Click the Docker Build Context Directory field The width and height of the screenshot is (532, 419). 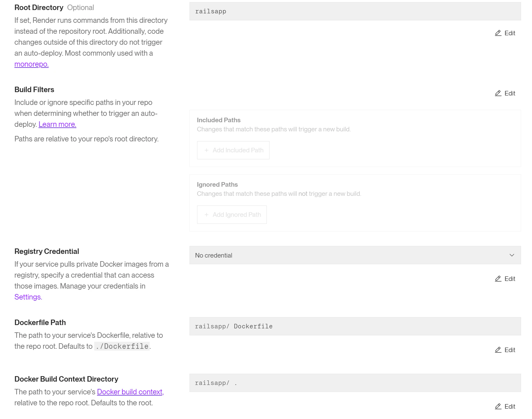[355, 383]
